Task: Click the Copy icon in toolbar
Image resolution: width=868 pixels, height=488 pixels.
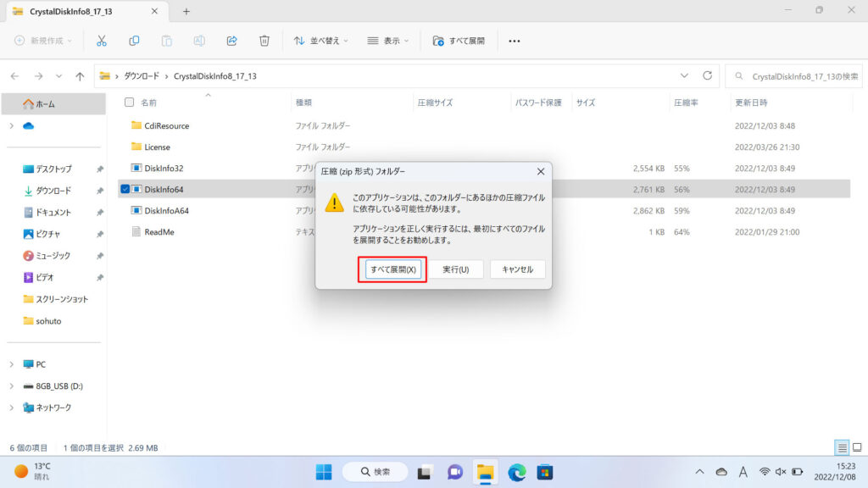Action: pyautogui.click(x=134, y=41)
